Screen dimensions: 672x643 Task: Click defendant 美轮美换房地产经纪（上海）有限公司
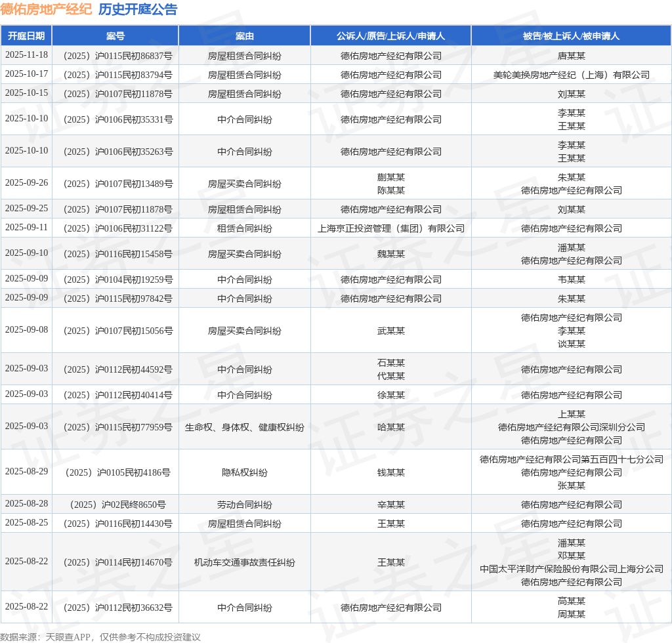(x=572, y=75)
